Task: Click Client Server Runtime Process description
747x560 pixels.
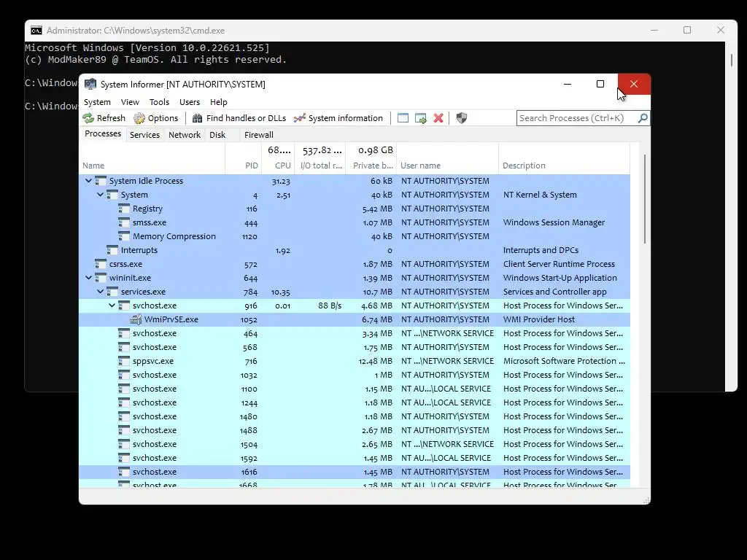Action: pyautogui.click(x=559, y=264)
